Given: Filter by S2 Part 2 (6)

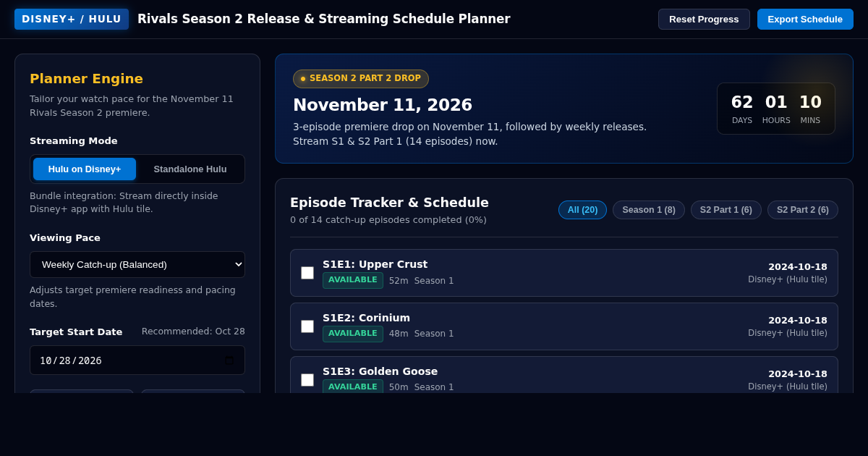Looking at the screenshot, I should pyautogui.click(x=803, y=210).
